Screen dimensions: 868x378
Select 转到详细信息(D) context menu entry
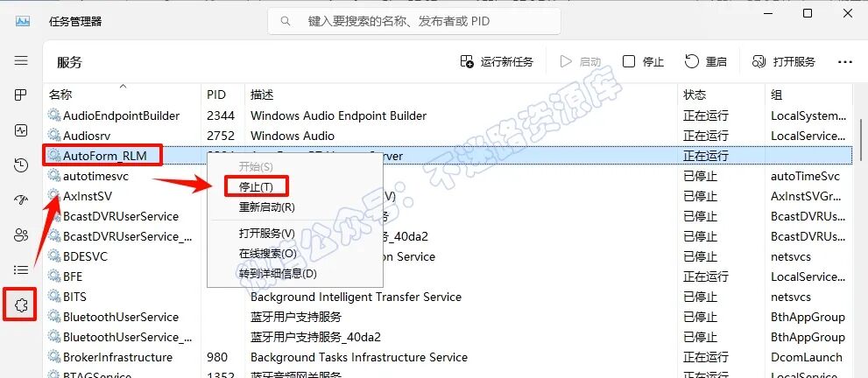[278, 274]
